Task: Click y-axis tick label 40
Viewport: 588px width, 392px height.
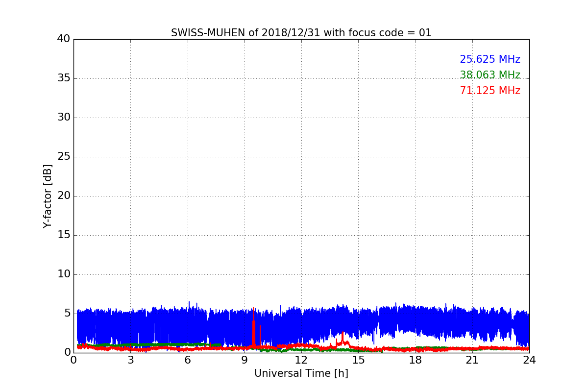Action: coord(64,39)
